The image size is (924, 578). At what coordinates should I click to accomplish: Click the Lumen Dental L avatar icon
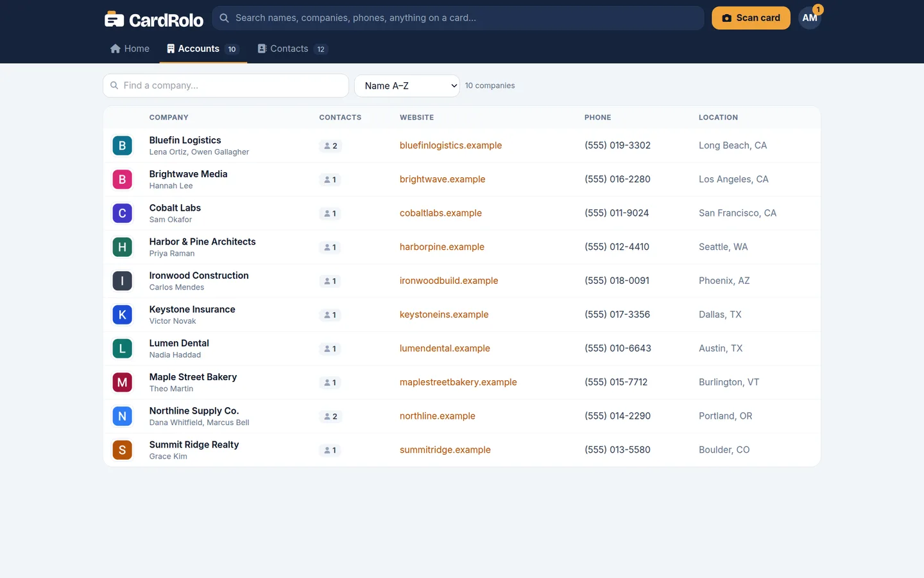coord(123,349)
